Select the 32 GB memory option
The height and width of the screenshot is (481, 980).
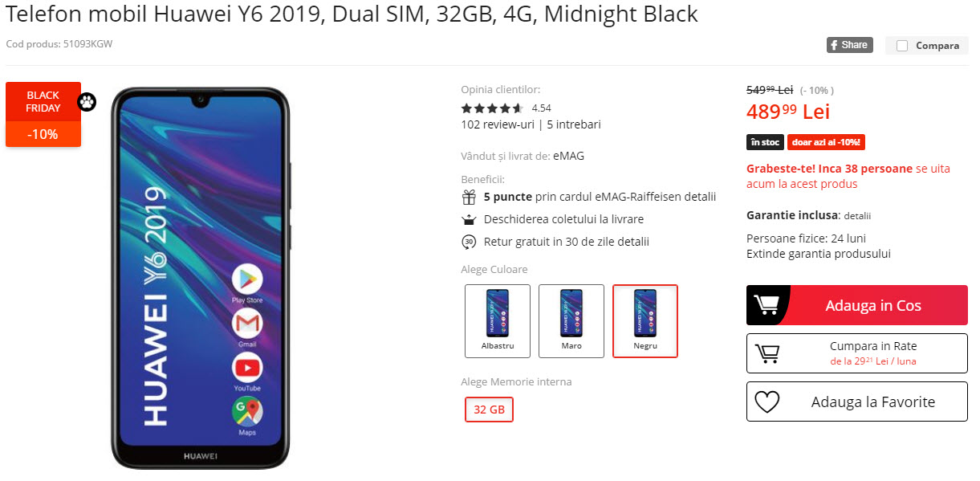489,410
